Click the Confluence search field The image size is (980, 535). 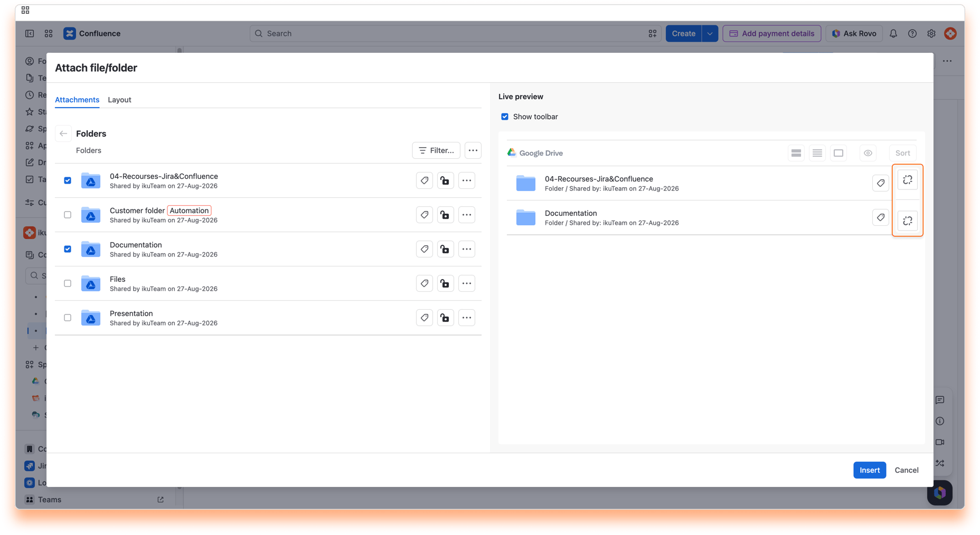(x=455, y=33)
